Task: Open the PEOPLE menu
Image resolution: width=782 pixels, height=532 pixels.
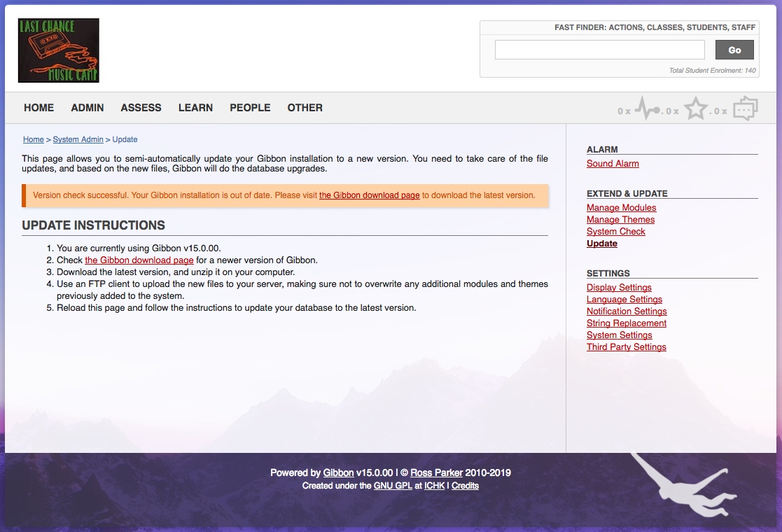Action: click(x=250, y=108)
